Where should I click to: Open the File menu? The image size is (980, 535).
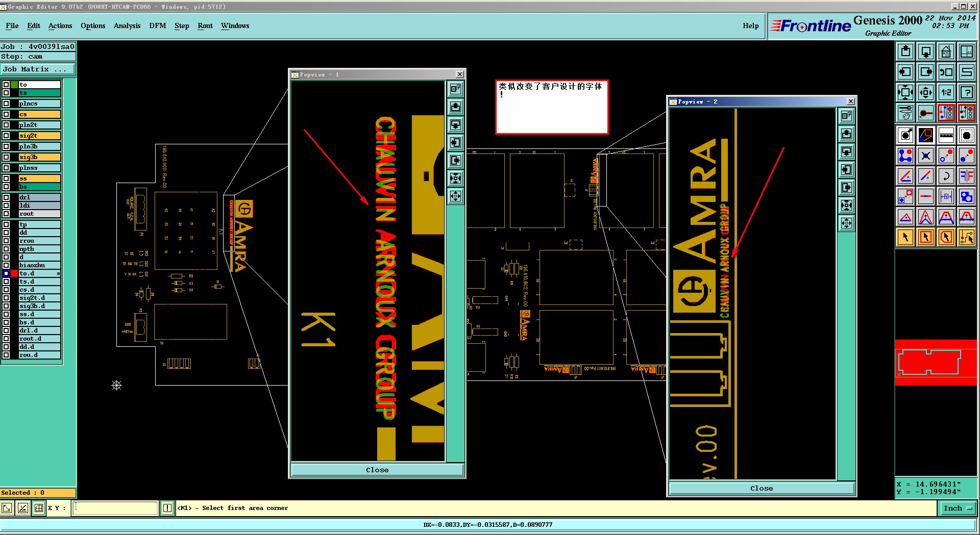coord(12,26)
